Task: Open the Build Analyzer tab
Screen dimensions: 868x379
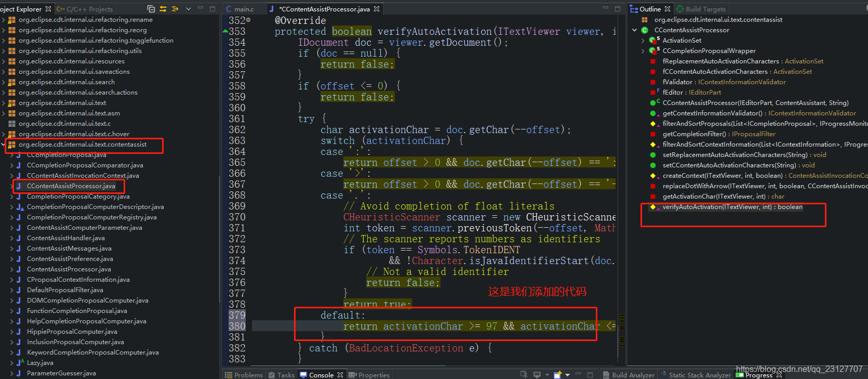Action: 629,375
